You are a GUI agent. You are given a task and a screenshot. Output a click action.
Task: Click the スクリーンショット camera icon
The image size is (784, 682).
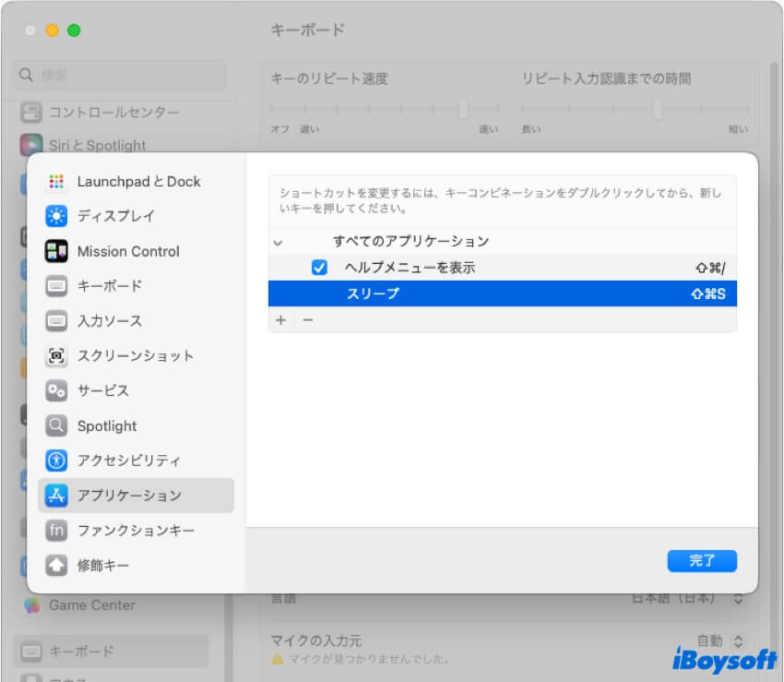coord(56,355)
